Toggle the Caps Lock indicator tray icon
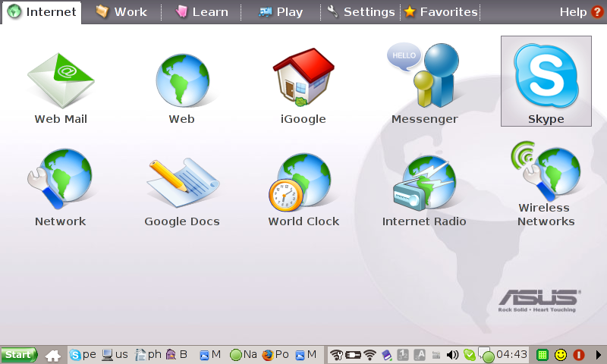Viewport: 607px width, 364px height. (x=420, y=355)
